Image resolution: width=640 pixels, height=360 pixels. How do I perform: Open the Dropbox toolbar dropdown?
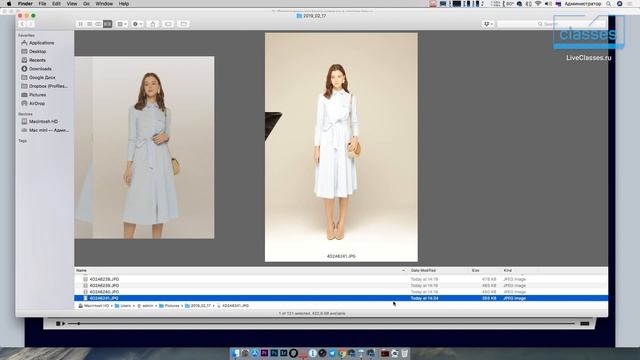(488, 24)
